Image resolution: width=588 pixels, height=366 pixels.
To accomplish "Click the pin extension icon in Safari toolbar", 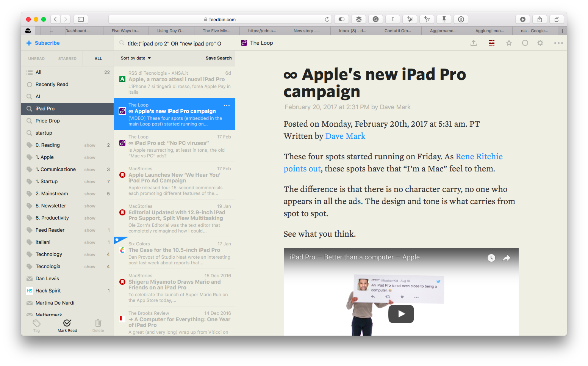I will 444,19.
